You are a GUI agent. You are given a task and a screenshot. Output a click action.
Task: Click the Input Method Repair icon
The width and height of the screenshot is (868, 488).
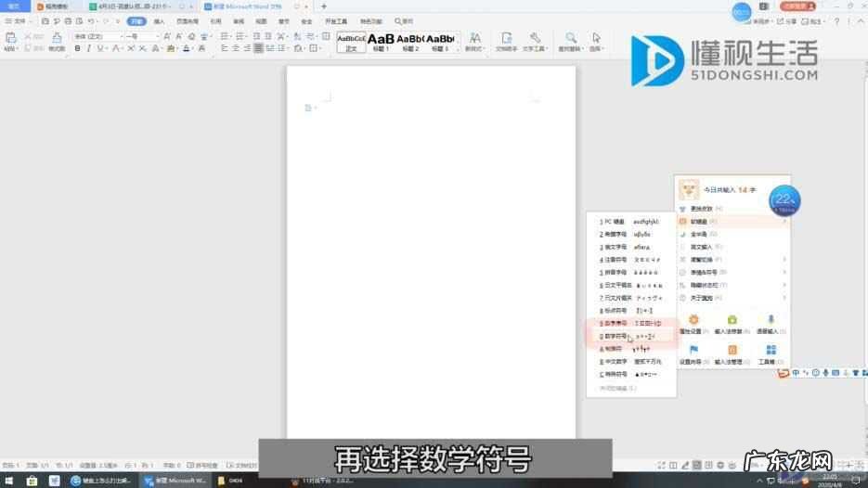[x=732, y=320]
